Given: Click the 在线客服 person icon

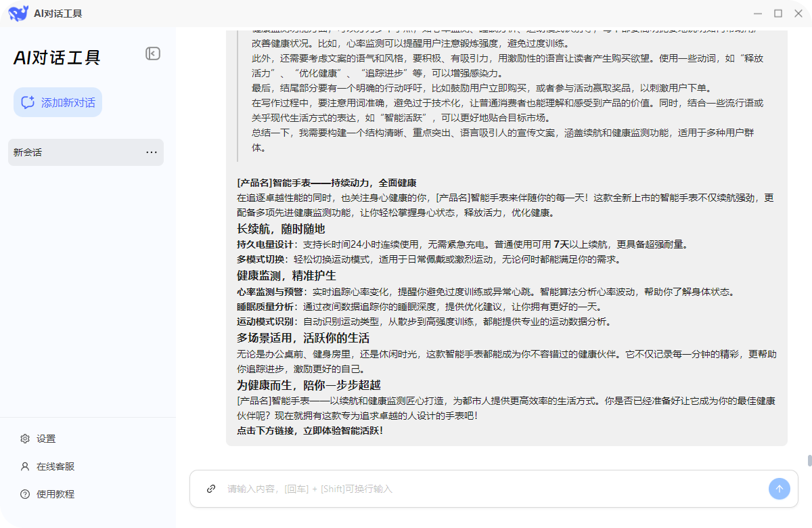Looking at the screenshot, I should (25, 466).
